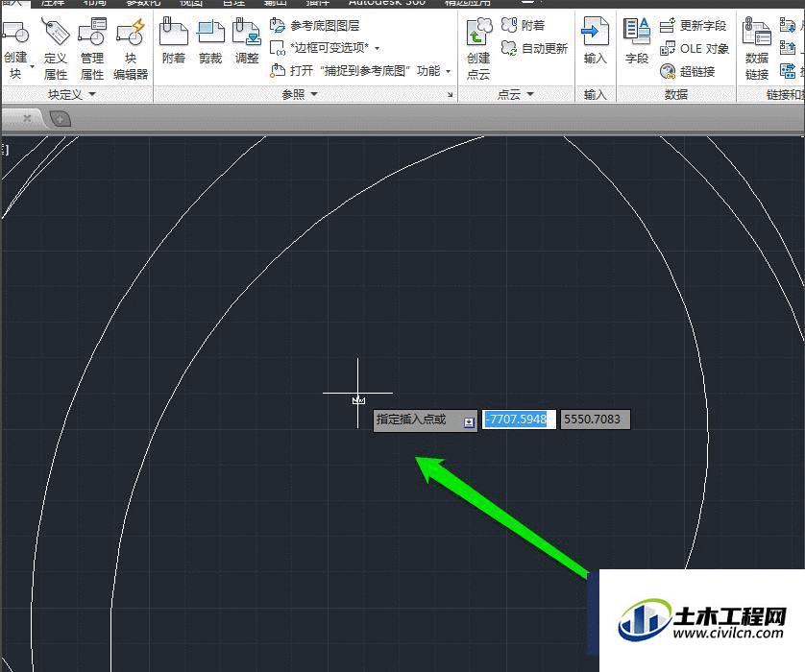Click the 指定插入点或 dynamic prompt text
The image size is (805, 672).
411,420
